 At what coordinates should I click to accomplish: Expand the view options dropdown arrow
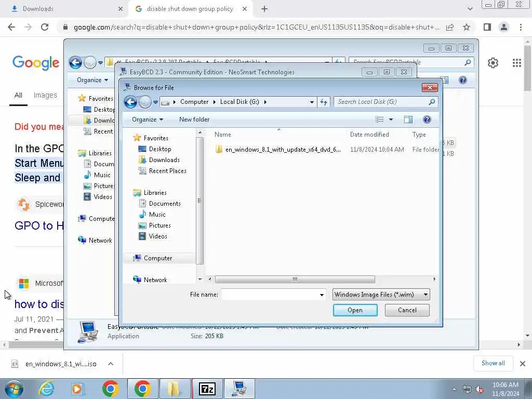click(x=391, y=119)
